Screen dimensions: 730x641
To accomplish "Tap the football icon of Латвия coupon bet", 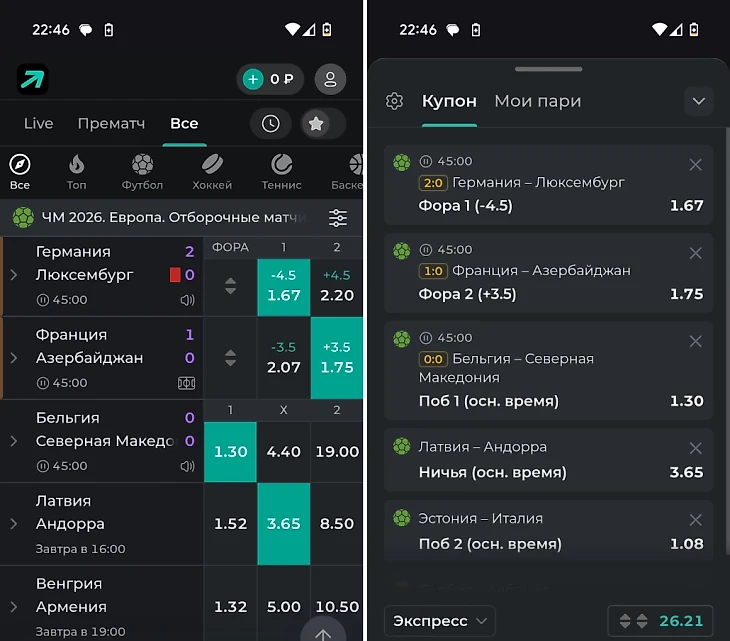I will click(x=401, y=446).
